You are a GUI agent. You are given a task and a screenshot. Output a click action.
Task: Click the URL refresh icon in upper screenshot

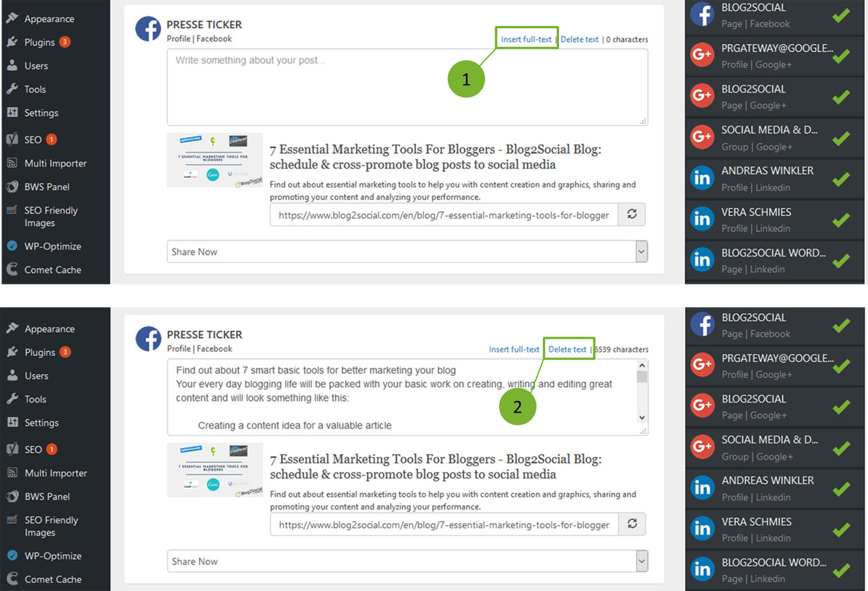point(631,215)
